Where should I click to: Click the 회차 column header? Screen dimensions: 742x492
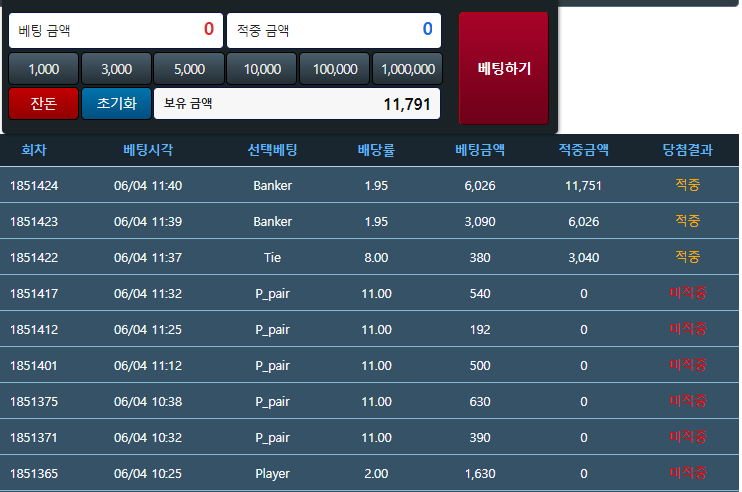tap(34, 150)
